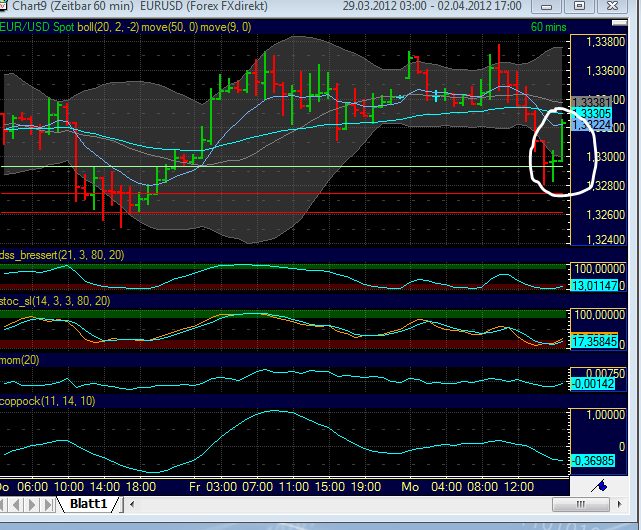Click the drawing pencil icon beside time axis

click(599, 486)
